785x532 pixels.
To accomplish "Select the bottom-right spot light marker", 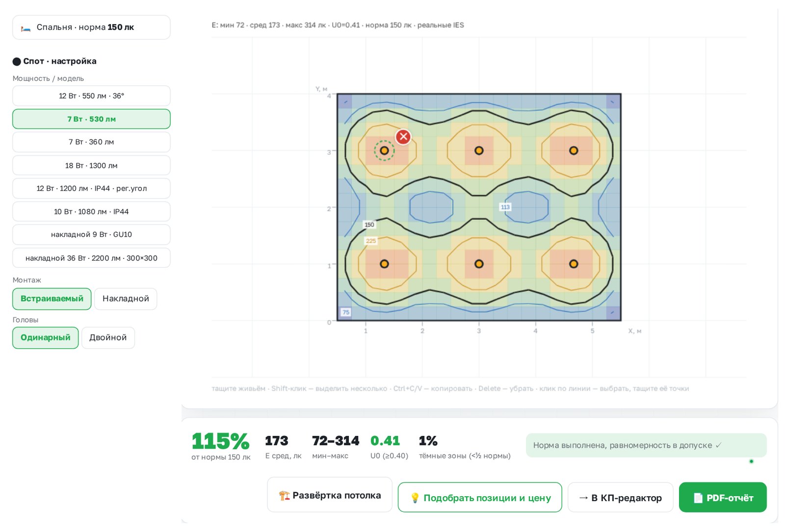I will [x=574, y=264].
